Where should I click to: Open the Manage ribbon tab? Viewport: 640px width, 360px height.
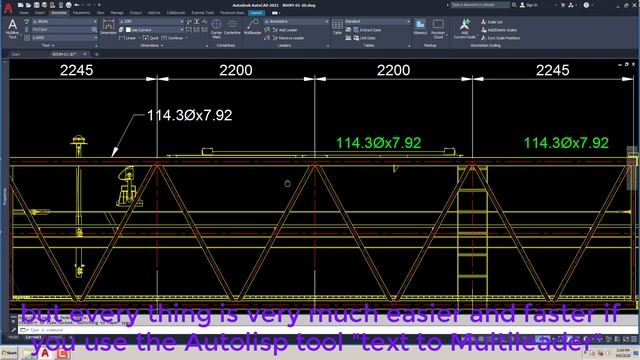tap(117, 13)
